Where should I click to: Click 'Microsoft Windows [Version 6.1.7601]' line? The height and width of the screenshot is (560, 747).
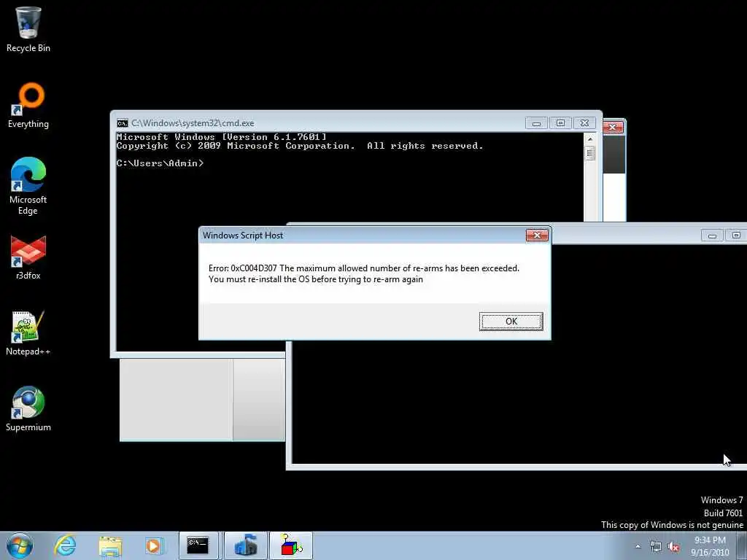click(x=222, y=137)
